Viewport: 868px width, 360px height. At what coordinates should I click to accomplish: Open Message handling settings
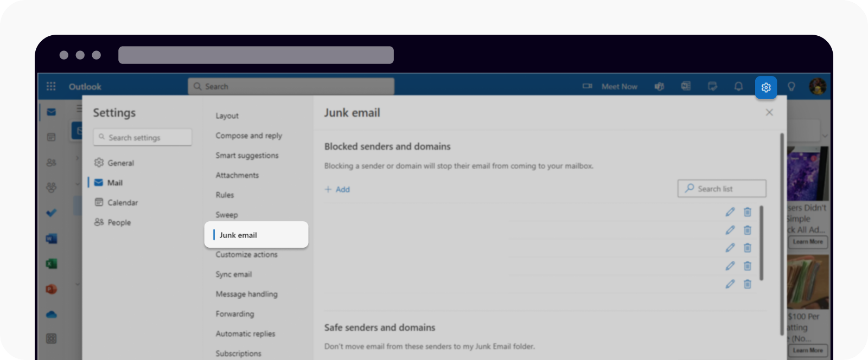[246, 294]
